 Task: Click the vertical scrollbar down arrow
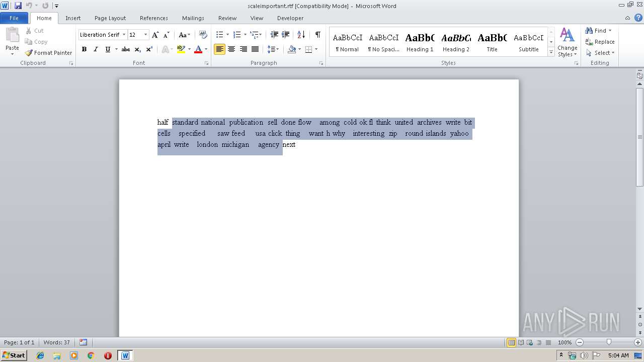[640, 309]
